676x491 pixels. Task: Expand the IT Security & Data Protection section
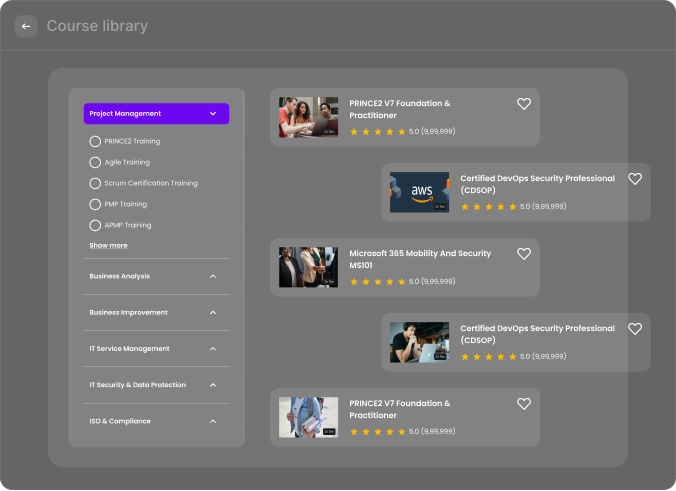[x=213, y=385]
